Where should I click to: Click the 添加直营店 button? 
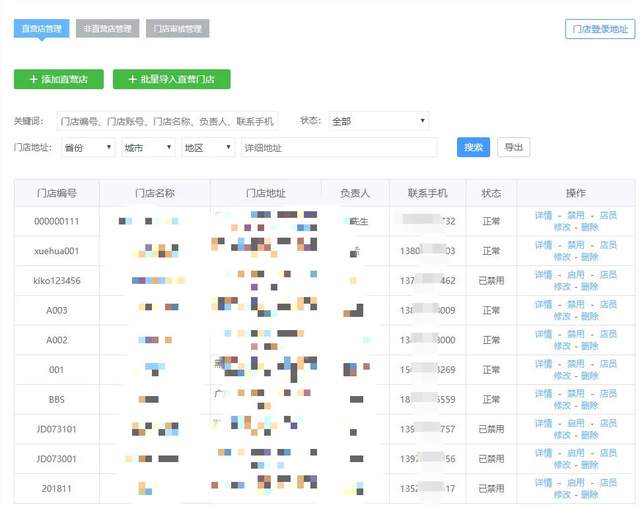click(59, 79)
